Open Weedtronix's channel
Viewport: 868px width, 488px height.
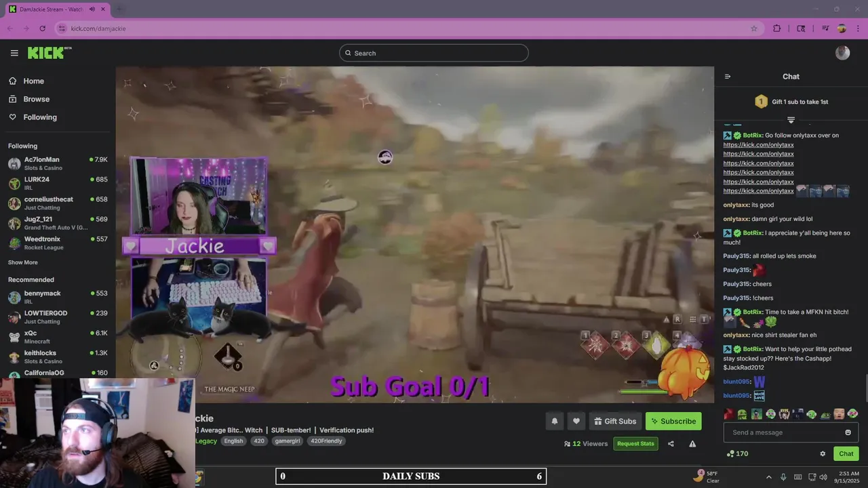pos(58,243)
